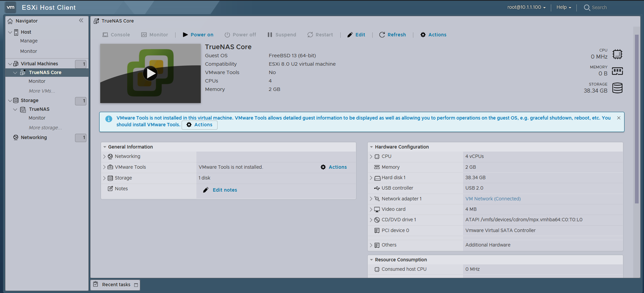Image resolution: width=644 pixels, height=293 pixels.
Task: Collapse the TrueNAS datastore tree node
Action: (x=15, y=109)
